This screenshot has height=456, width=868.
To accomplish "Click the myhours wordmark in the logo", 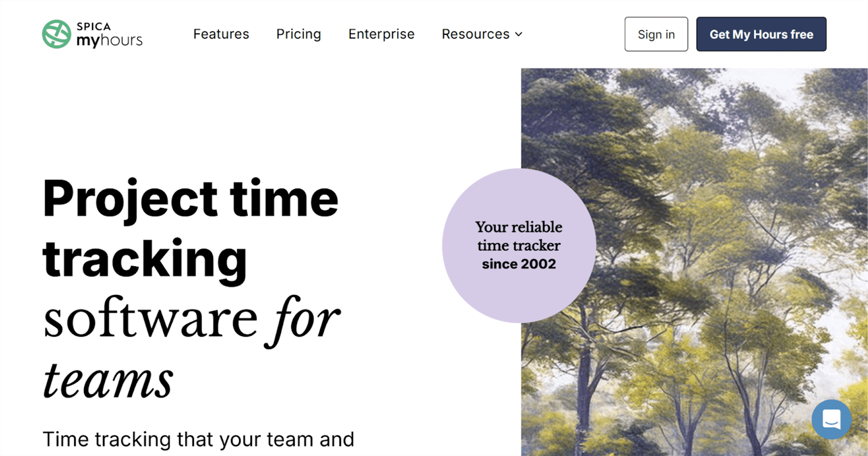I will (109, 41).
